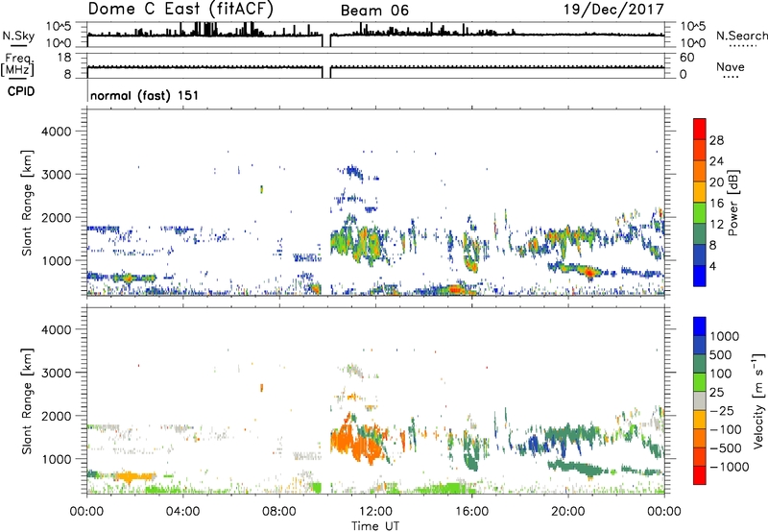Screen dimensions: 768x532
Task: Click the red bottom velocity swatch below -1000
Action: [x=700, y=475]
